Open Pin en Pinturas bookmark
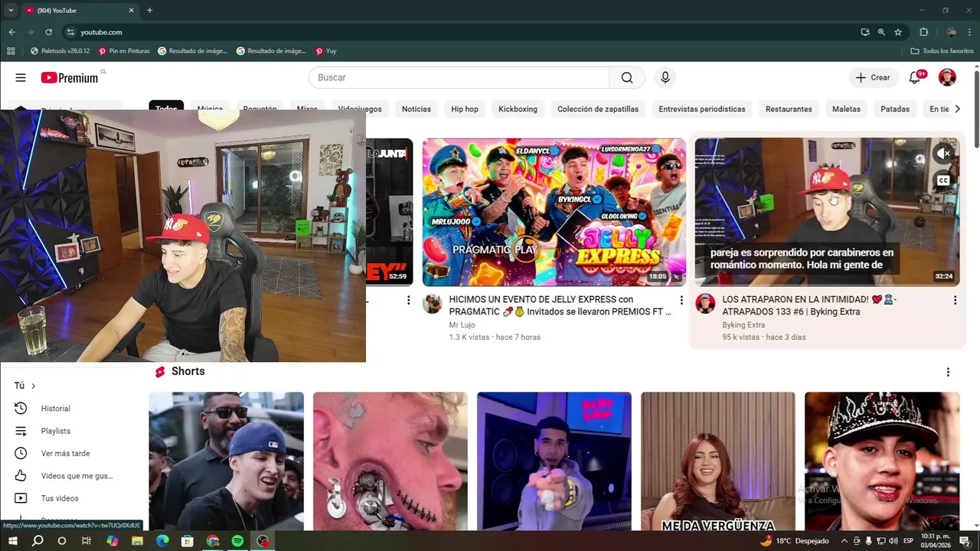980x551 pixels. (124, 51)
